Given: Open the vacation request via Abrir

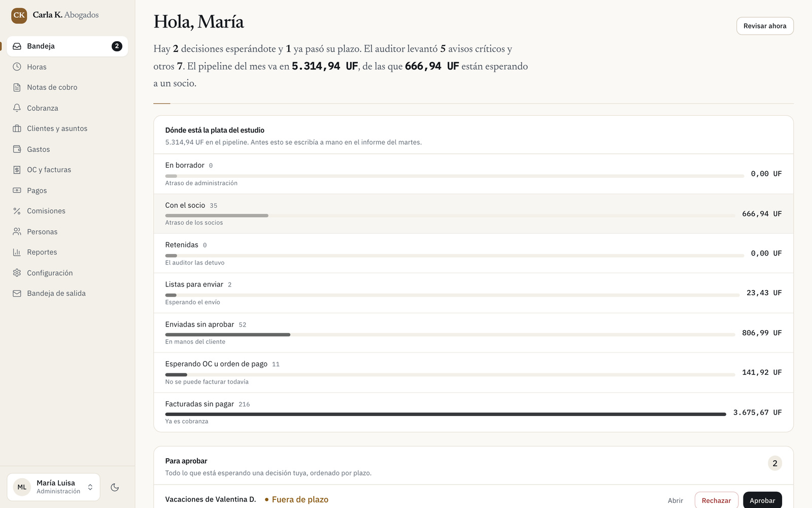Looking at the screenshot, I should (x=675, y=500).
